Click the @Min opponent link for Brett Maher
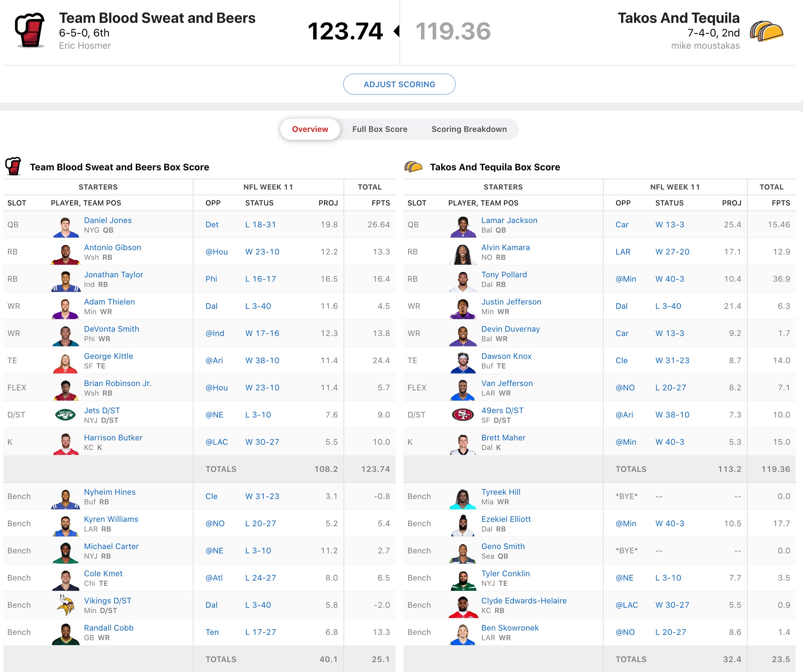The height and width of the screenshot is (672, 803). pyautogui.click(x=625, y=442)
